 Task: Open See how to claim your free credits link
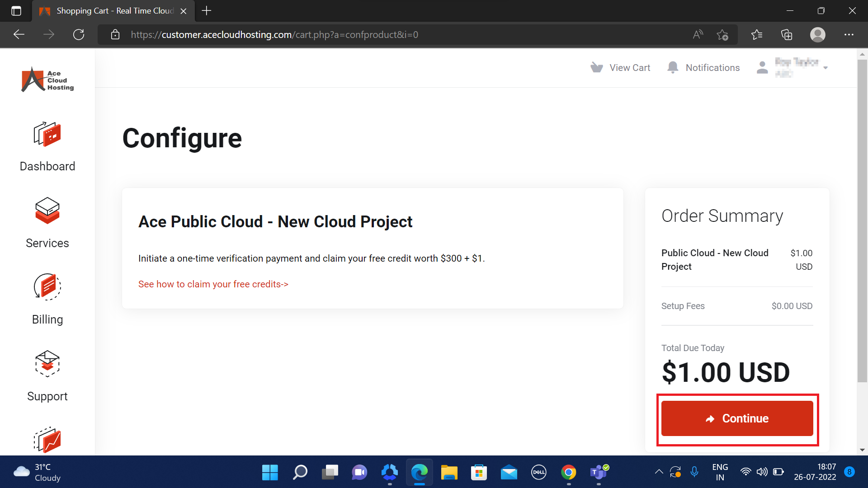click(213, 284)
